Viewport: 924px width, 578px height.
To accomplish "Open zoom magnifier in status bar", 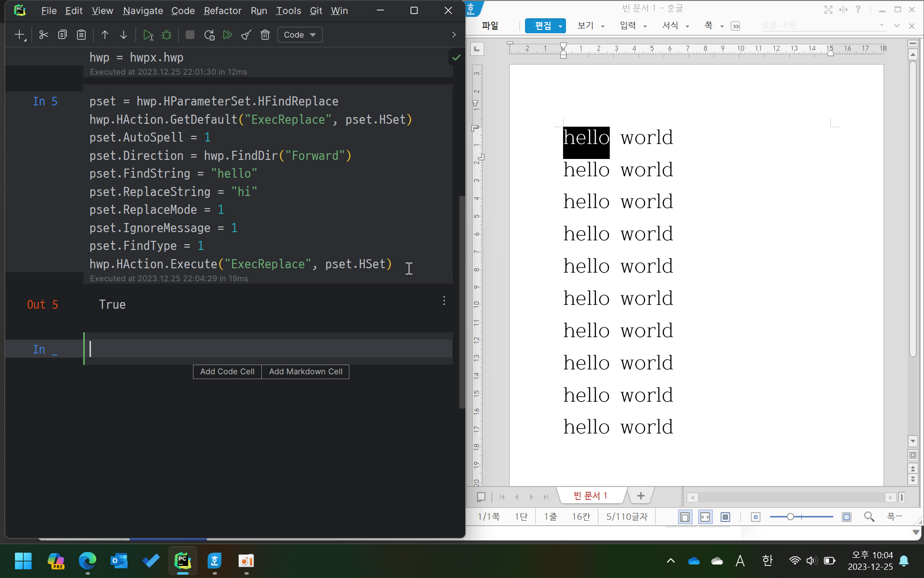I will (869, 517).
